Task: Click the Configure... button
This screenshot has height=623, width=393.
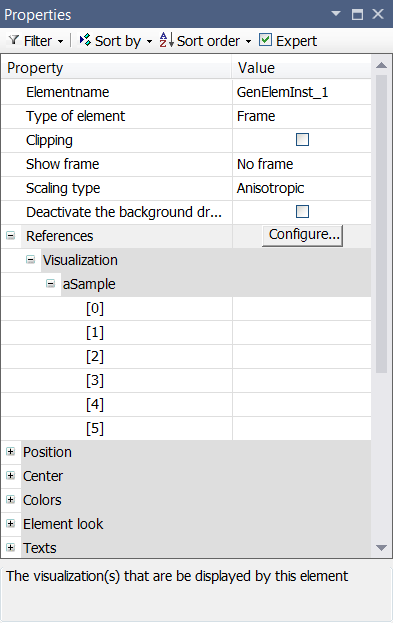Action: (302, 236)
